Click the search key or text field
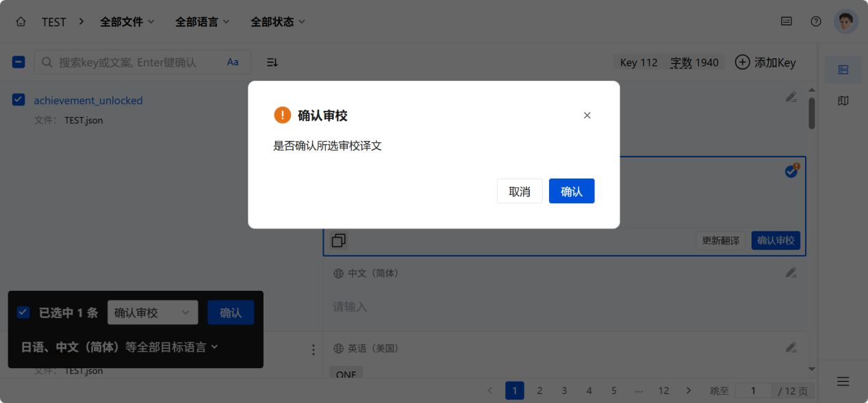Image resolution: width=868 pixels, height=403 pixels. 142,62
